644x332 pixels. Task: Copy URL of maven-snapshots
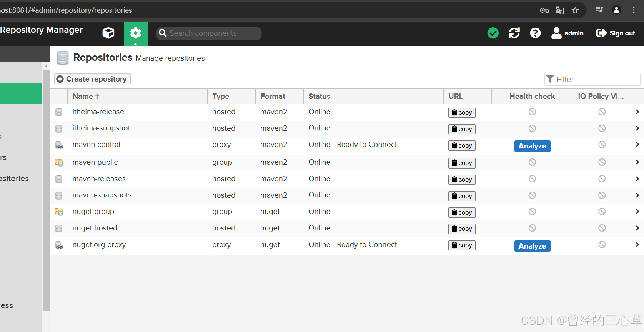462,196
